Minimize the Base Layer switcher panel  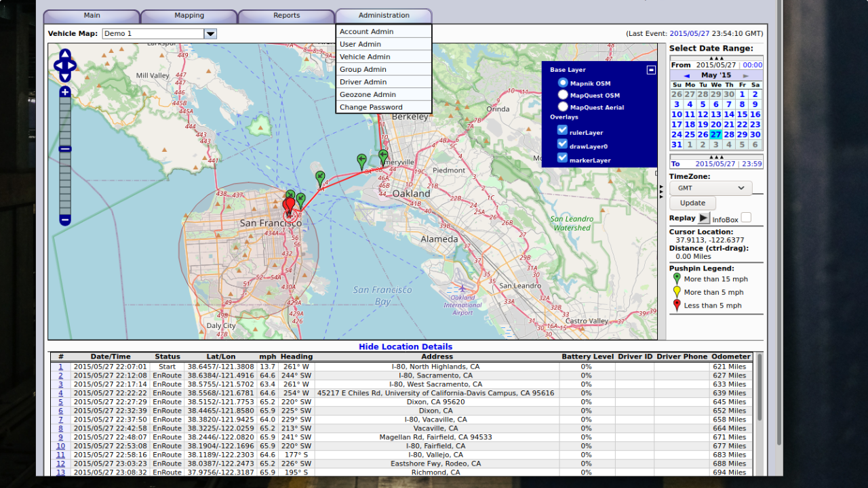651,70
